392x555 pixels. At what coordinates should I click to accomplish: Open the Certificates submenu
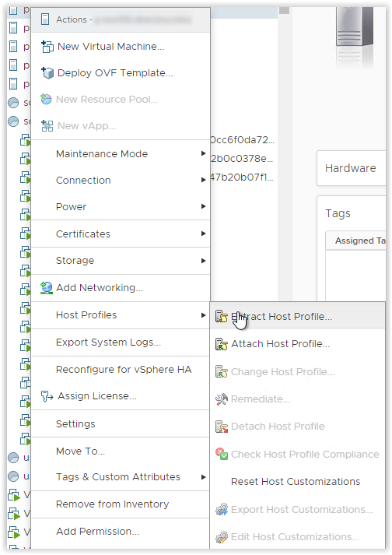pyautogui.click(x=121, y=234)
